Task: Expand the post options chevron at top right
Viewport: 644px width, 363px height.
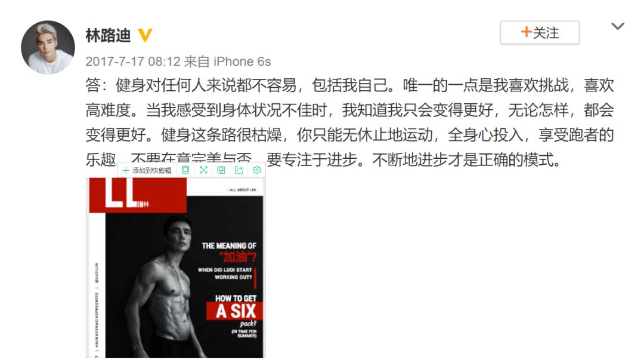Action: click(617, 27)
